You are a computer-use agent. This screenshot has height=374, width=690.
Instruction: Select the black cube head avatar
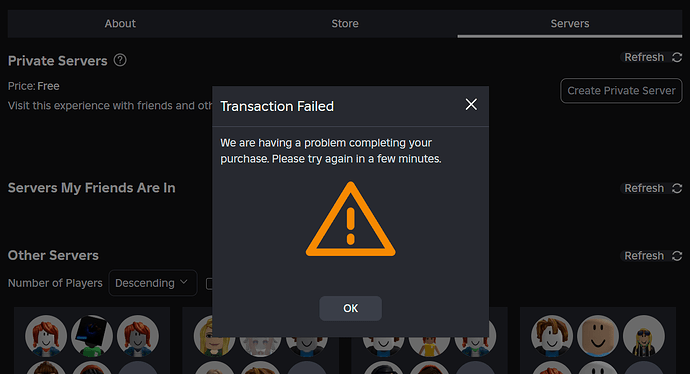92,336
